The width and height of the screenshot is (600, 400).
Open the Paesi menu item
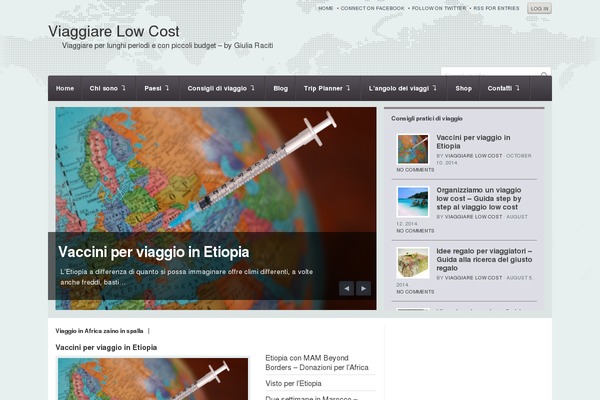(x=153, y=88)
